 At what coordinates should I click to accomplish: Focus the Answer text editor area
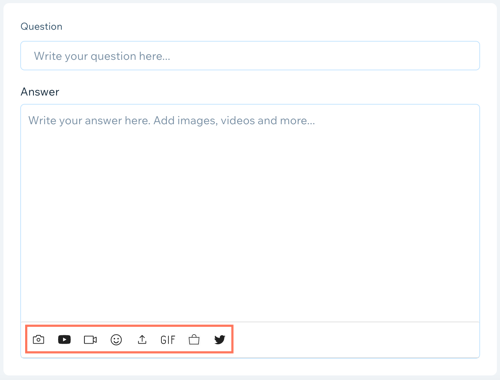(x=250, y=213)
